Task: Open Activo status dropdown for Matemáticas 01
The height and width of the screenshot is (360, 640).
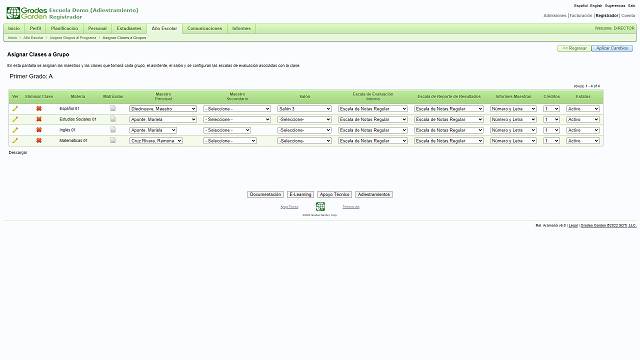Action: [583, 141]
